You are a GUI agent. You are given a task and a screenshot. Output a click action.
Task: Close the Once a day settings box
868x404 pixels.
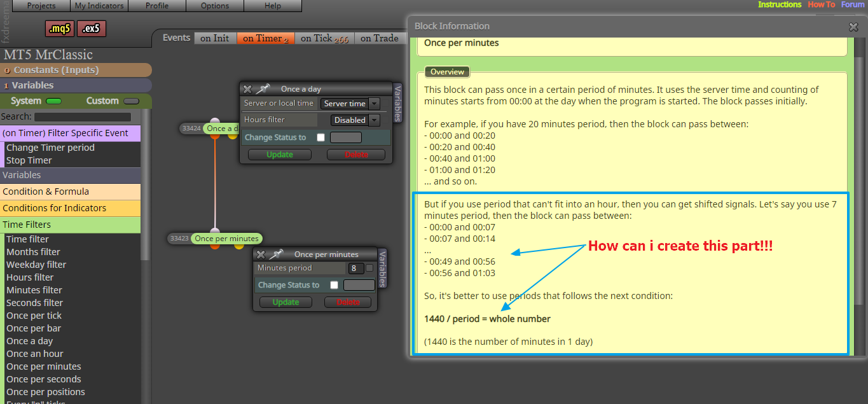tap(248, 89)
